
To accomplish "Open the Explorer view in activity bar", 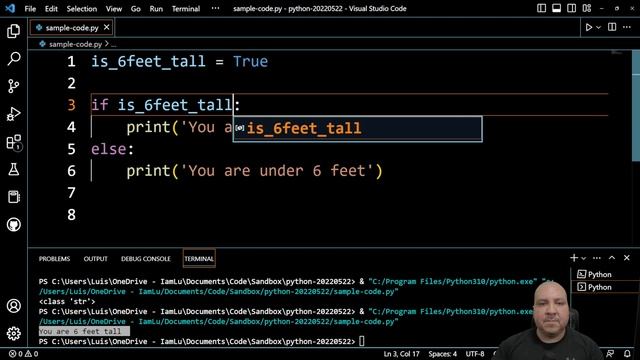I will (x=13, y=31).
